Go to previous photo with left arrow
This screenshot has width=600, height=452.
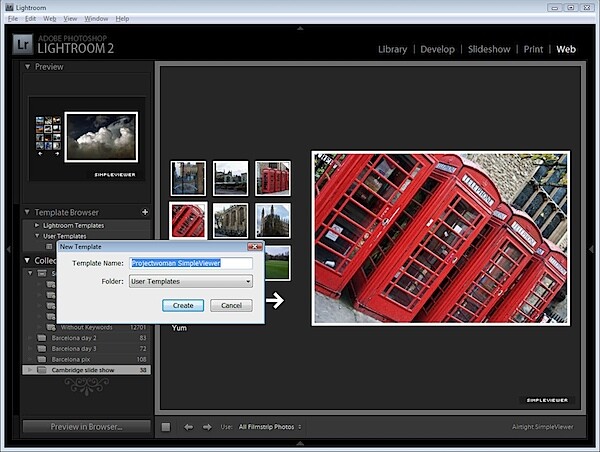coord(188,427)
